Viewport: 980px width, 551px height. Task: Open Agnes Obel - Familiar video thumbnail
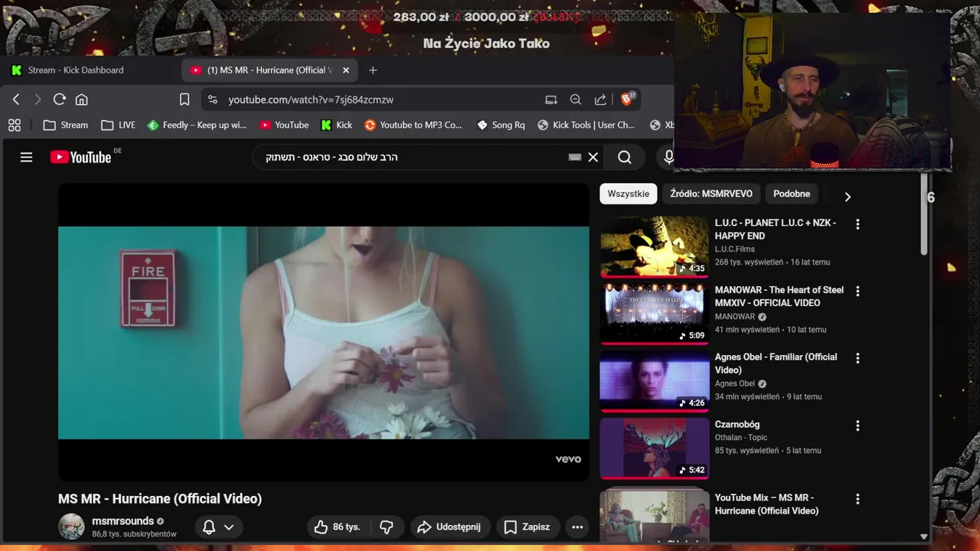654,381
